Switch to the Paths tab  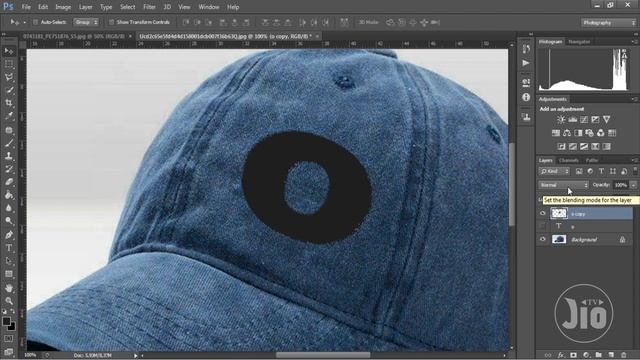pyautogui.click(x=591, y=160)
